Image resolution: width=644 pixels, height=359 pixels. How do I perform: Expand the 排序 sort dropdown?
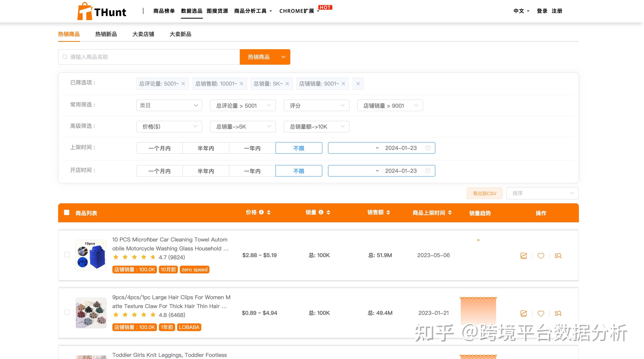click(x=542, y=193)
